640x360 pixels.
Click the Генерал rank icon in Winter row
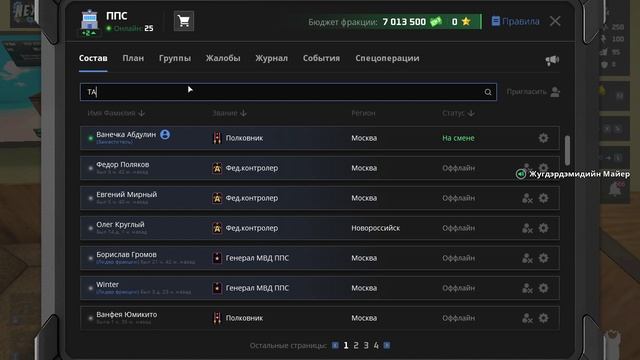(x=217, y=288)
